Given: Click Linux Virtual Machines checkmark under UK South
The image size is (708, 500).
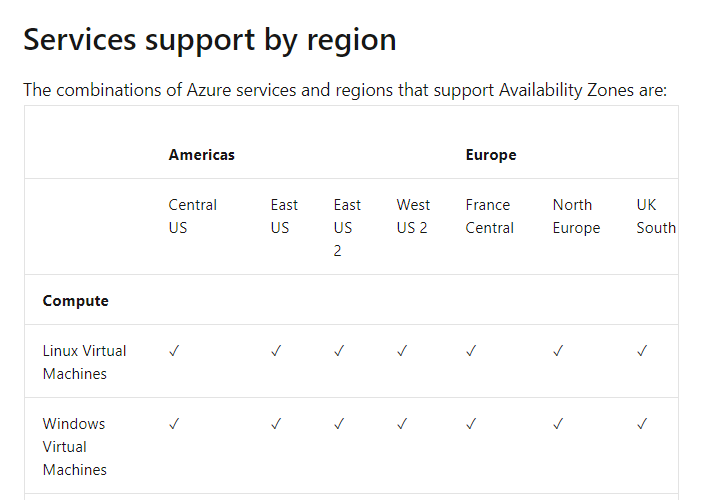Looking at the screenshot, I should [x=642, y=351].
